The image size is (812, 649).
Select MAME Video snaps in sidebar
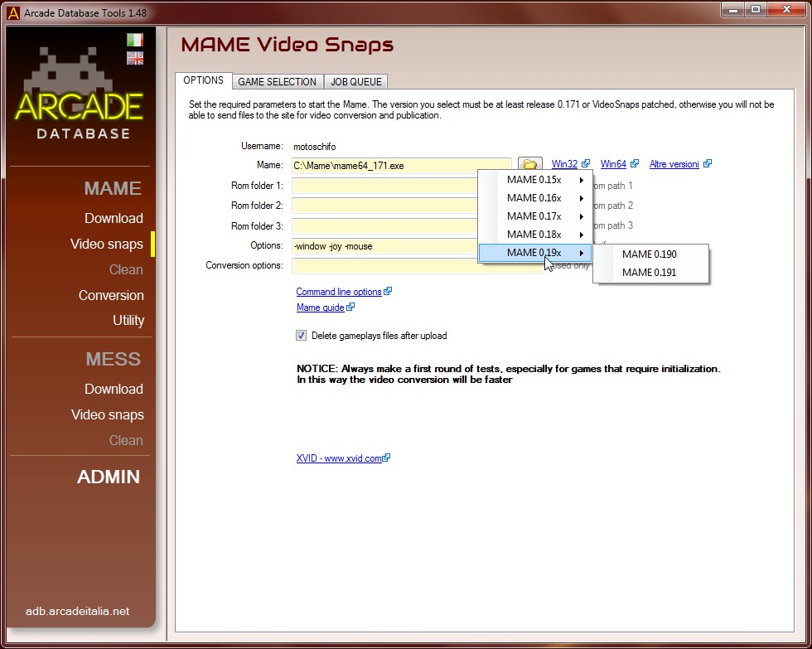107,244
